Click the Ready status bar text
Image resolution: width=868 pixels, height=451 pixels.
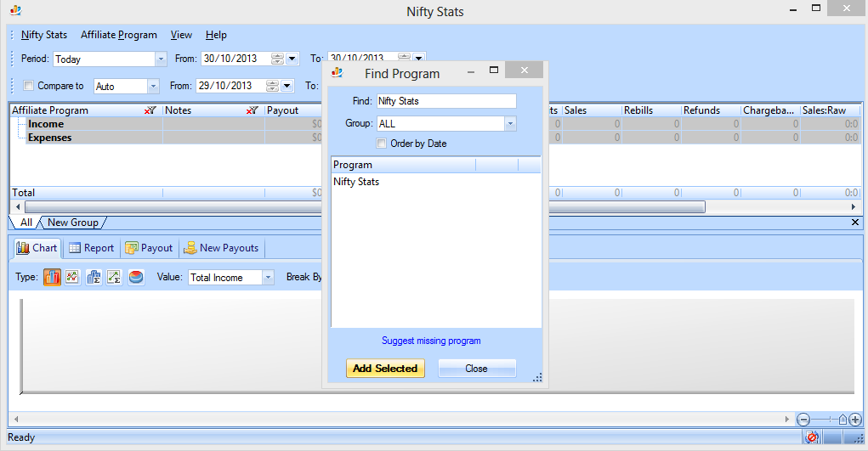coord(21,437)
